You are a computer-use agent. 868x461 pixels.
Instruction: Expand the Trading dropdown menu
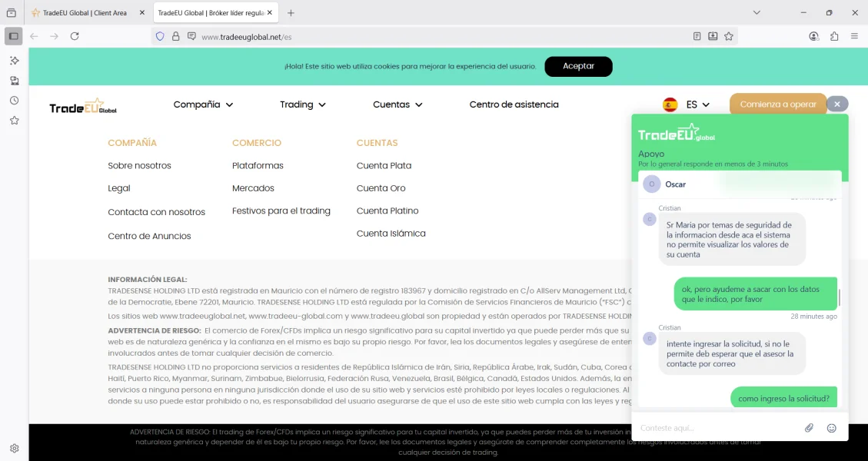(x=302, y=104)
